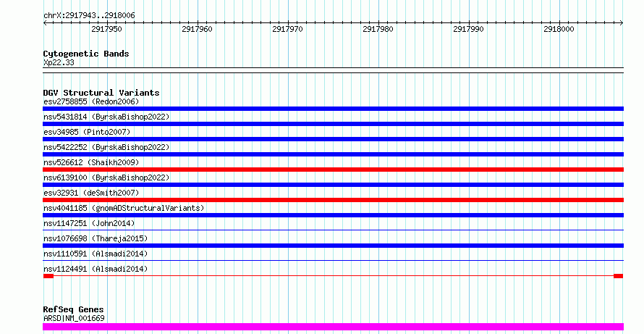This screenshot has width=644, height=334.
Task: Click the thin red line under nsv1124491
Action: [333, 276]
